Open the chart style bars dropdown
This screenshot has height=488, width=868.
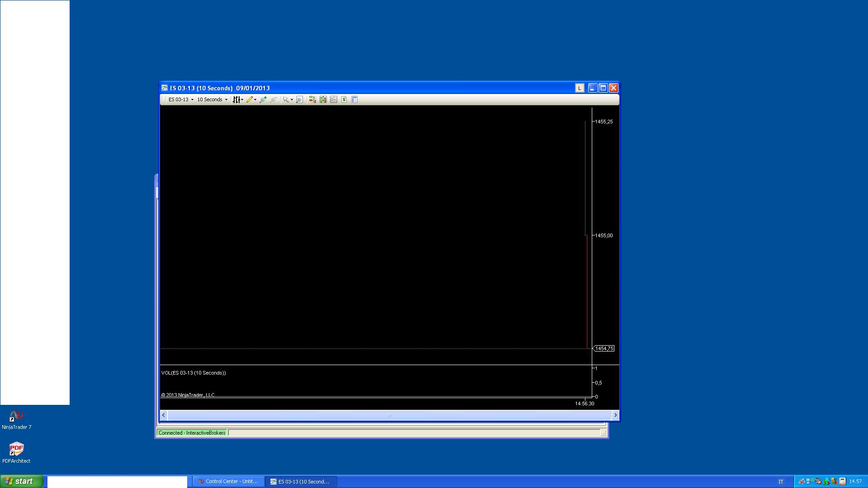click(x=237, y=99)
